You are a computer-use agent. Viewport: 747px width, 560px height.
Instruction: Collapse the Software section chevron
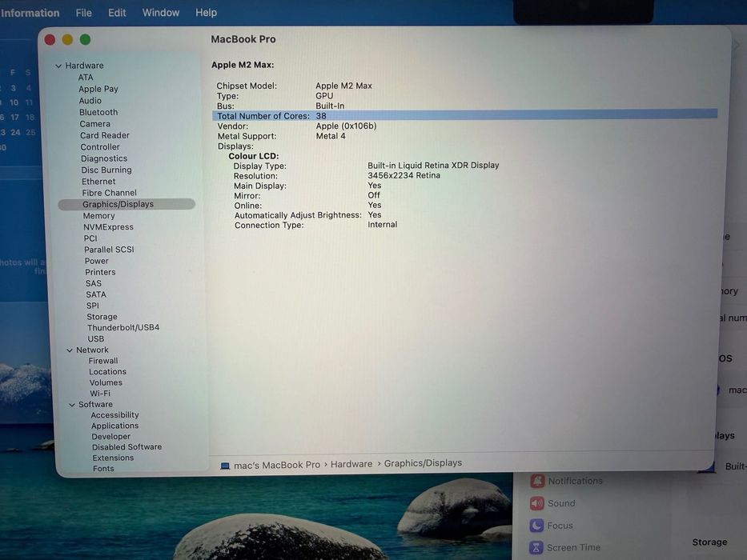point(72,405)
